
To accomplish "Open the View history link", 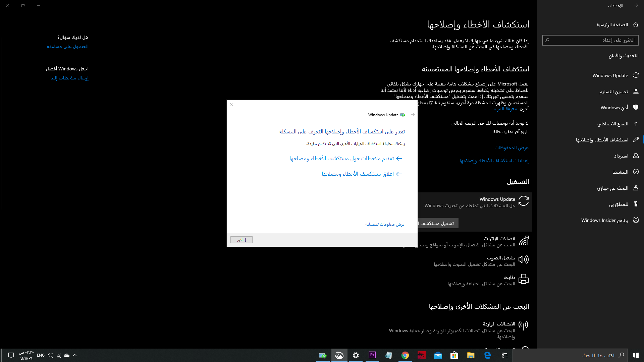I will click(511, 148).
